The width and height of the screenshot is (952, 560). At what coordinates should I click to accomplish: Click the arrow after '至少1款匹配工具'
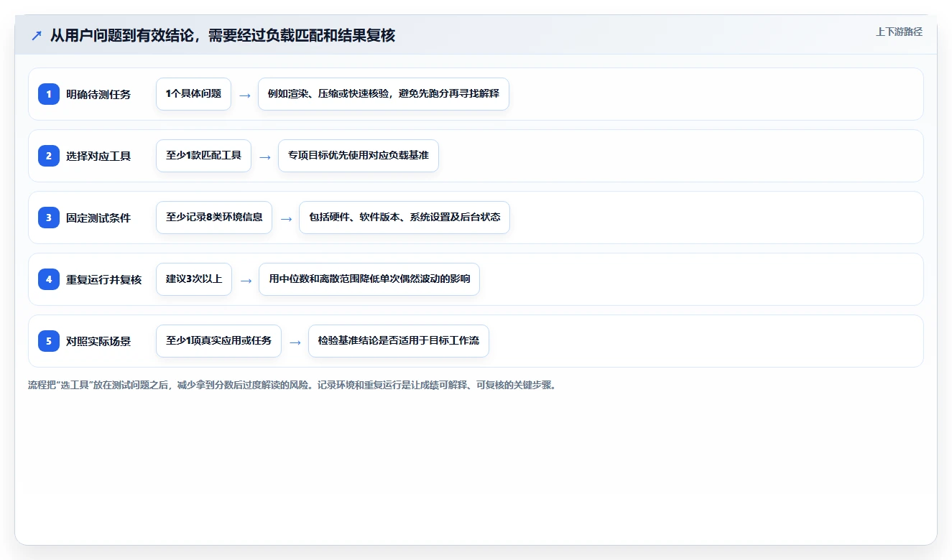pos(265,157)
